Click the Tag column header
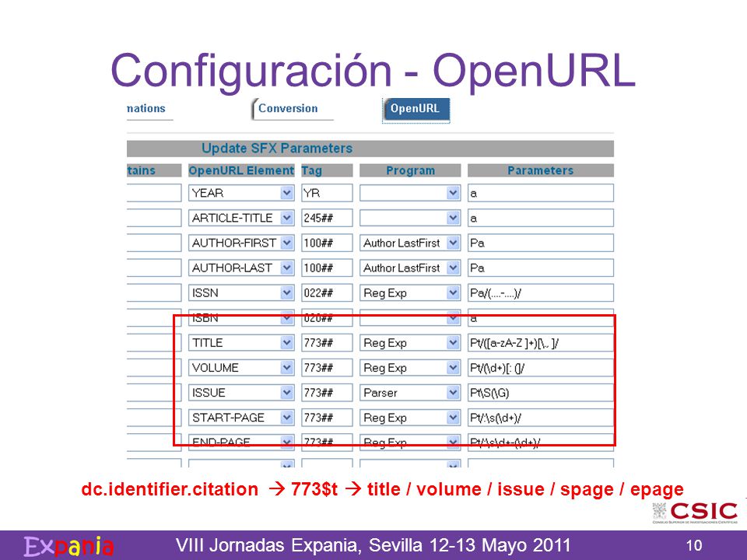 [327, 170]
